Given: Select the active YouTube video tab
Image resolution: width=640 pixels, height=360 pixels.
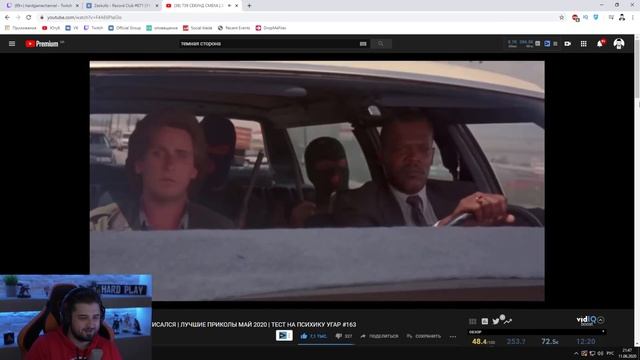Looking at the screenshot, I should coord(198,6).
